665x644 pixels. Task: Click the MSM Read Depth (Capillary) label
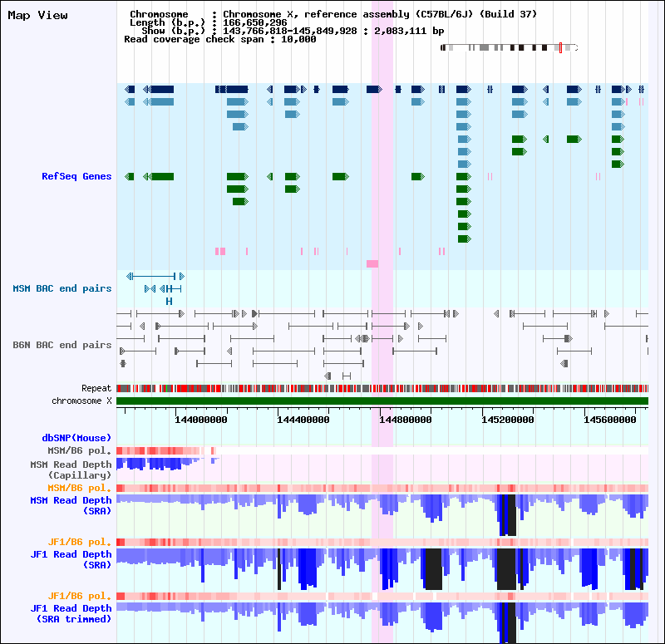click(x=71, y=469)
